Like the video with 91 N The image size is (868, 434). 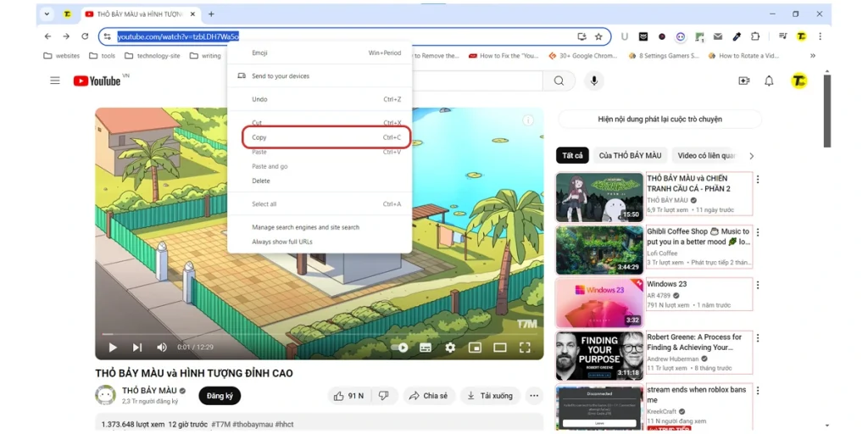[348, 396]
